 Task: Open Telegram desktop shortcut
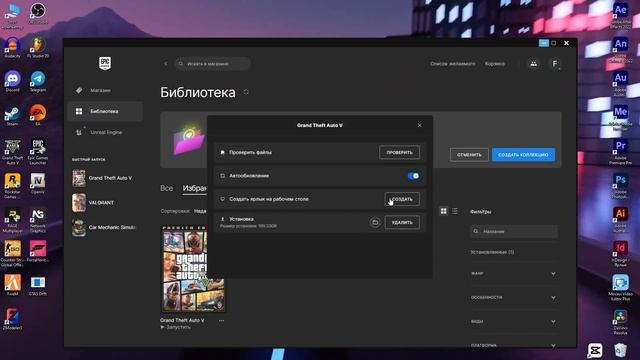38,81
